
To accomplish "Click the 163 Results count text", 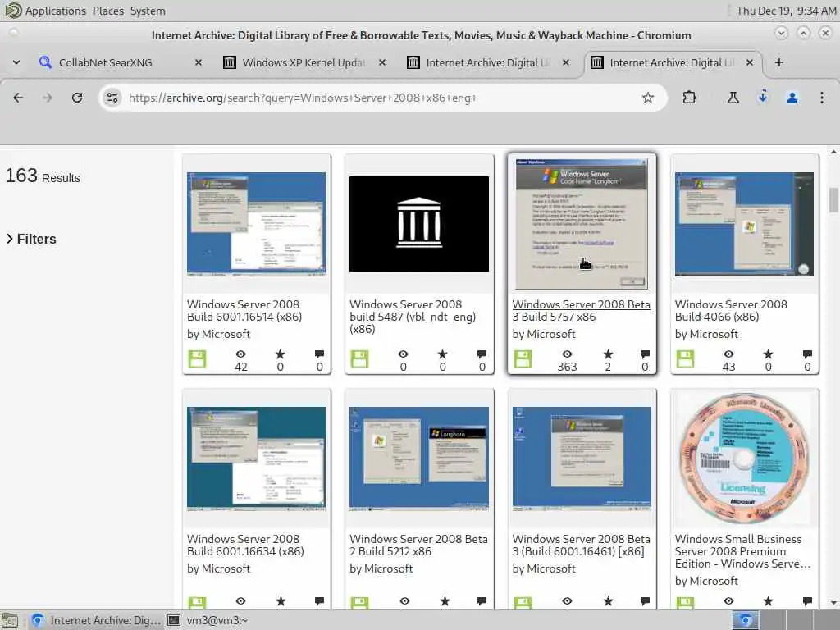I will click(43, 176).
